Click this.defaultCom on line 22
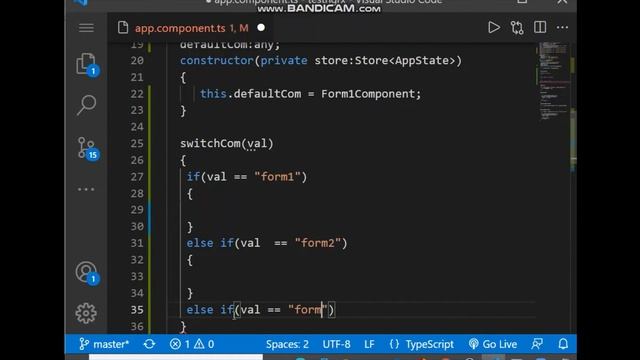 (250, 94)
